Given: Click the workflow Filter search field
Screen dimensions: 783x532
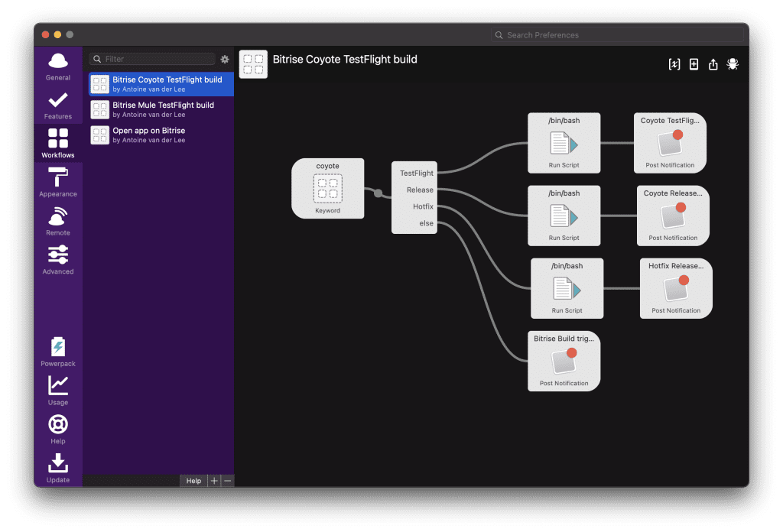Looking at the screenshot, I should click(x=152, y=59).
